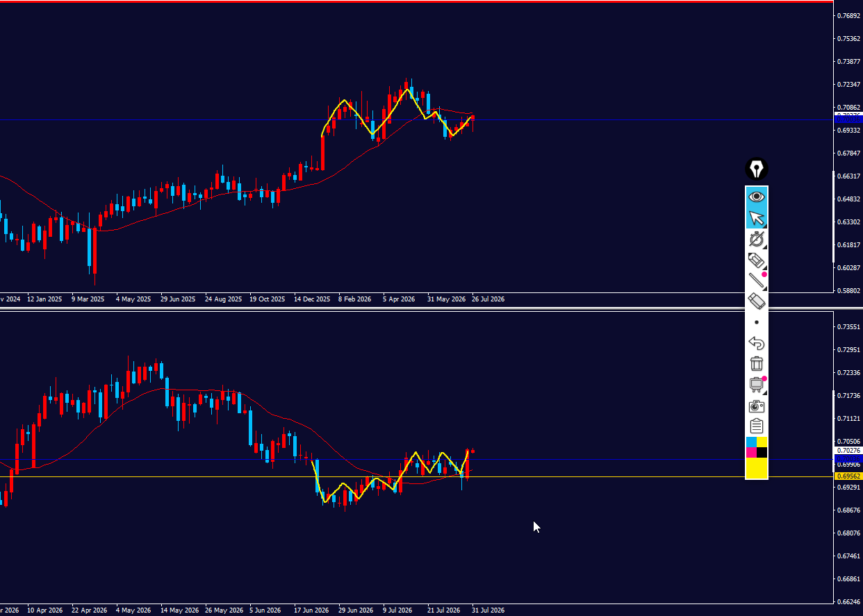Choose the straight line drawing tool
863x616 pixels.
[756, 281]
